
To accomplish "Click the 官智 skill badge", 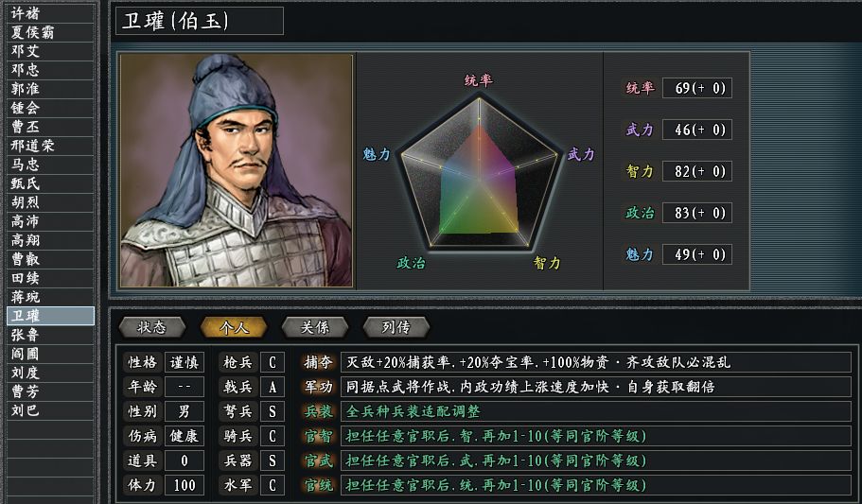I will coord(318,436).
